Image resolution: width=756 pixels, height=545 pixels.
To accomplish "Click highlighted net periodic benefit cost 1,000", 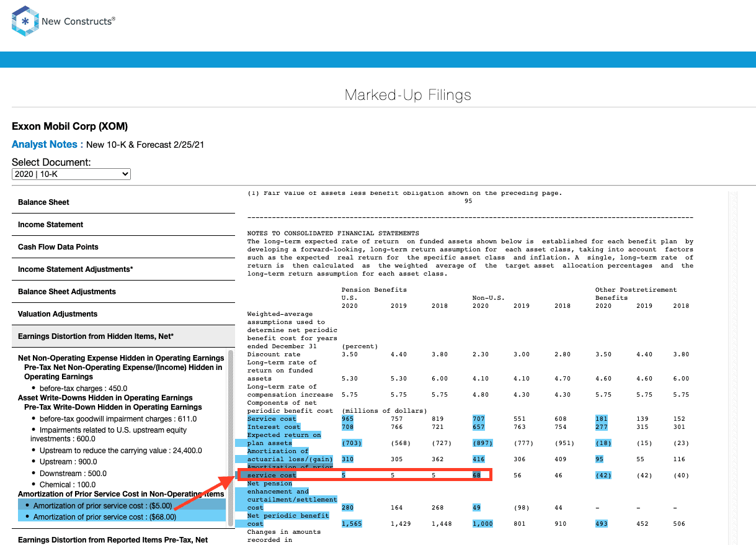I will [483, 524].
